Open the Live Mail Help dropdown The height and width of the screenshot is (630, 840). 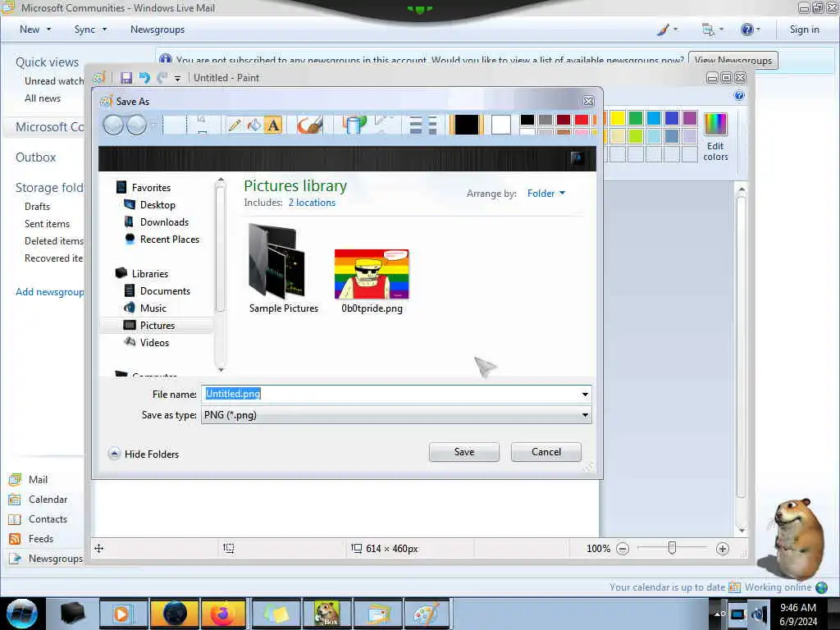point(750,30)
